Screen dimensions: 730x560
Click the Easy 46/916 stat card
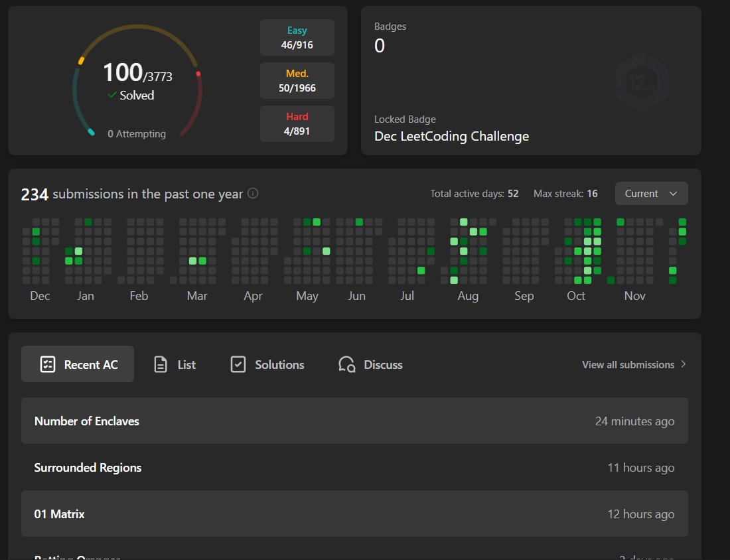click(297, 38)
